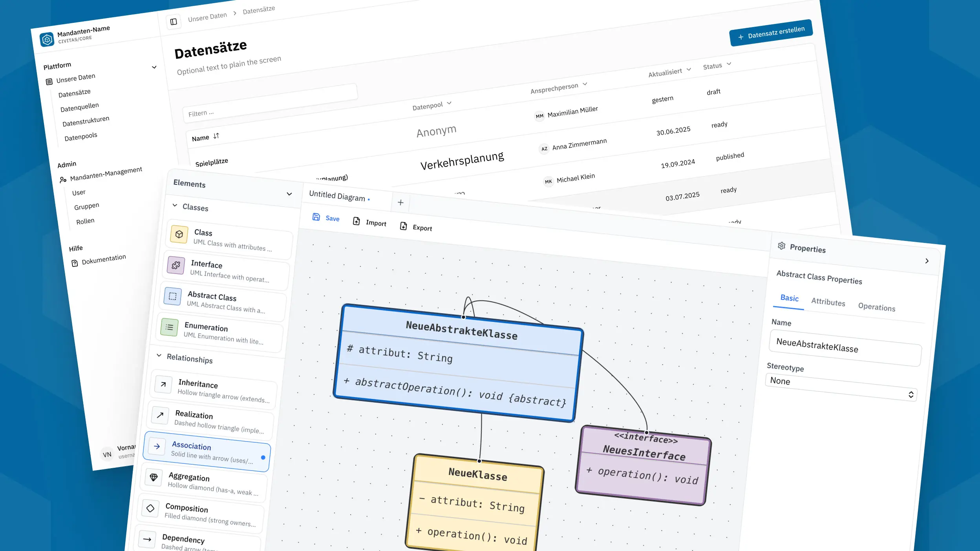Switch to the Operations tab

coord(877,307)
